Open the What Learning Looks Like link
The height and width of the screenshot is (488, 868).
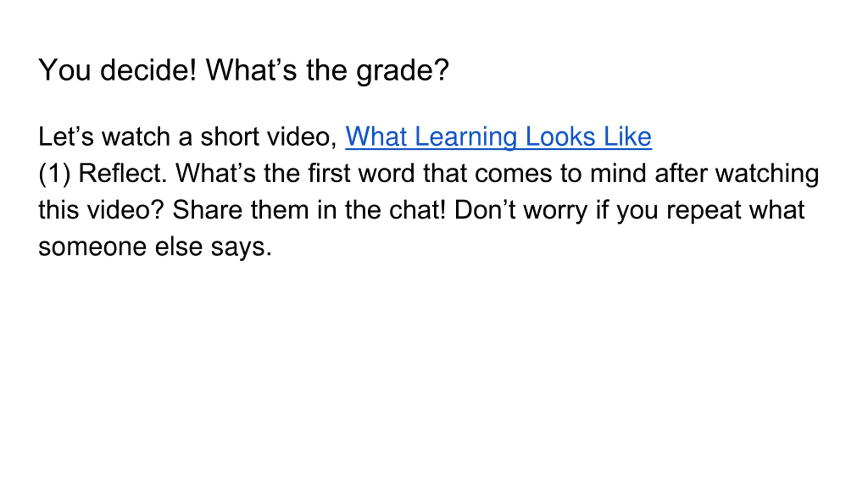[498, 137]
